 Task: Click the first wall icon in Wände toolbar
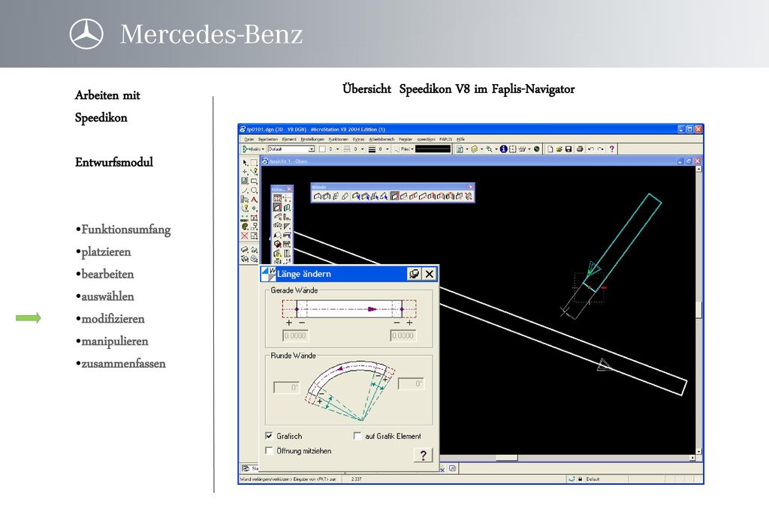pyautogui.click(x=318, y=197)
